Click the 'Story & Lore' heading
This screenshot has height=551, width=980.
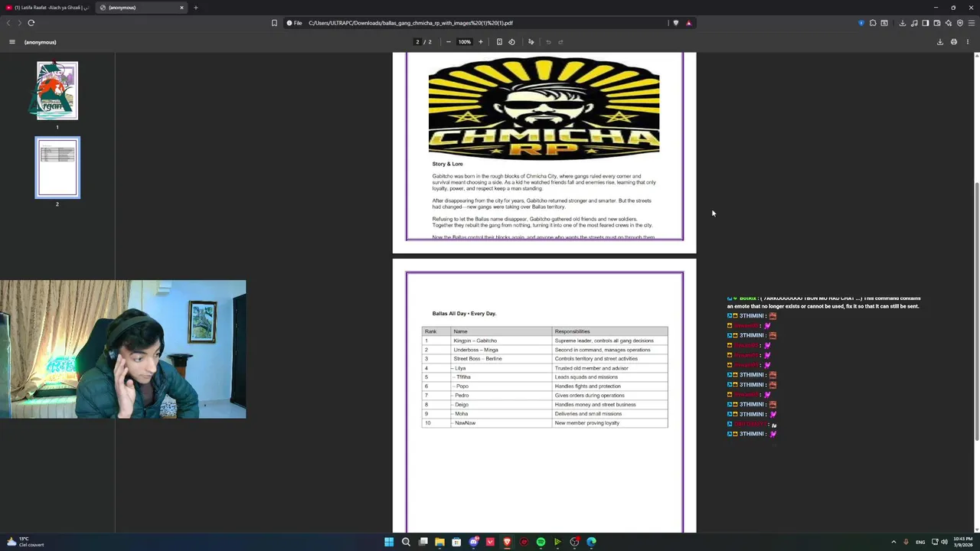point(447,164)
